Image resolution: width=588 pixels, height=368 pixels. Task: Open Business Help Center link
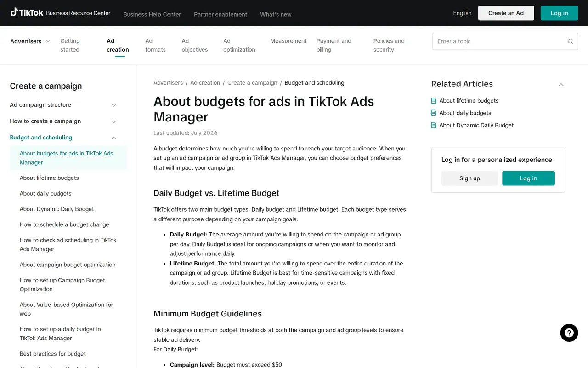coord(152,14)
